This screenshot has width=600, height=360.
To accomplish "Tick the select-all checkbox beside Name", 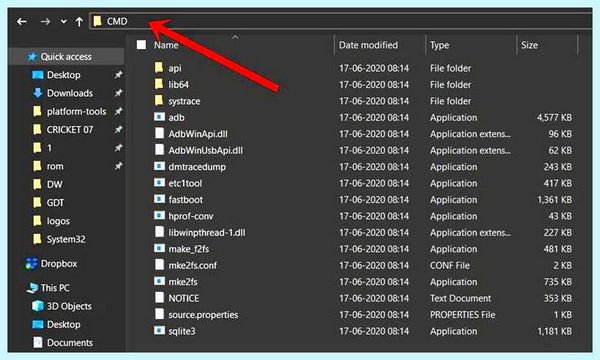I will [x=142, y=45].
